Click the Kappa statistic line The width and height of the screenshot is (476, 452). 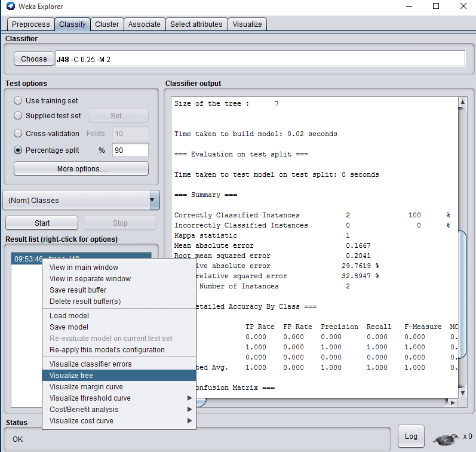[262, 235]
